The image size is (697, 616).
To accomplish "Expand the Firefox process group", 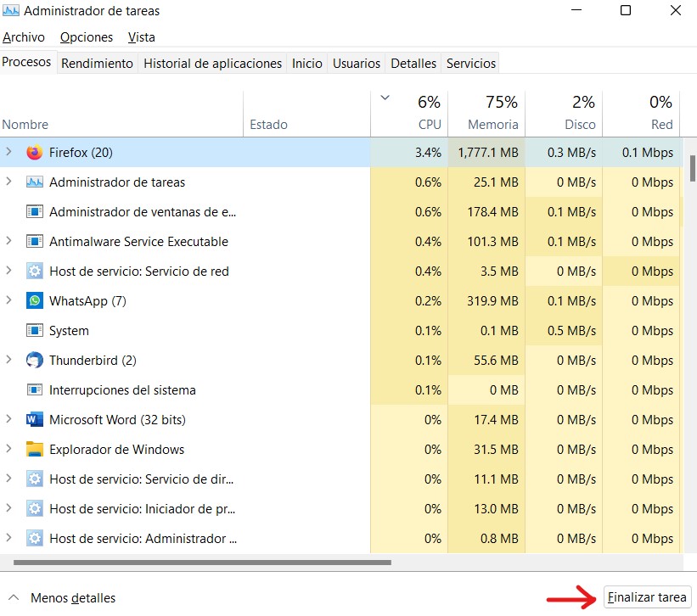I will pos(9,153).
